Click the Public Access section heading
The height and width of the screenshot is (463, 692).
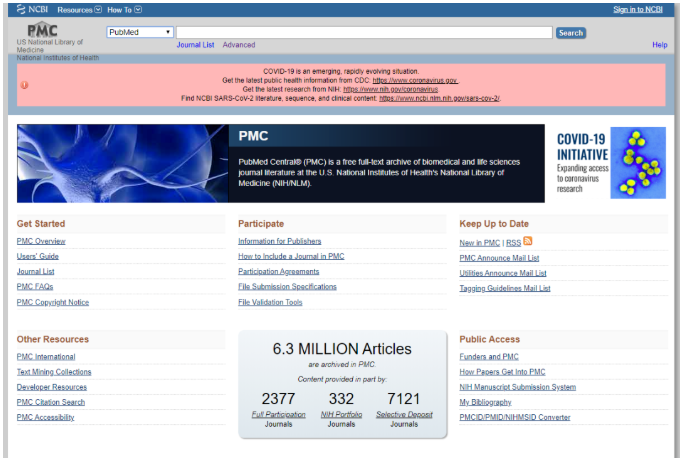pos(489,339)
